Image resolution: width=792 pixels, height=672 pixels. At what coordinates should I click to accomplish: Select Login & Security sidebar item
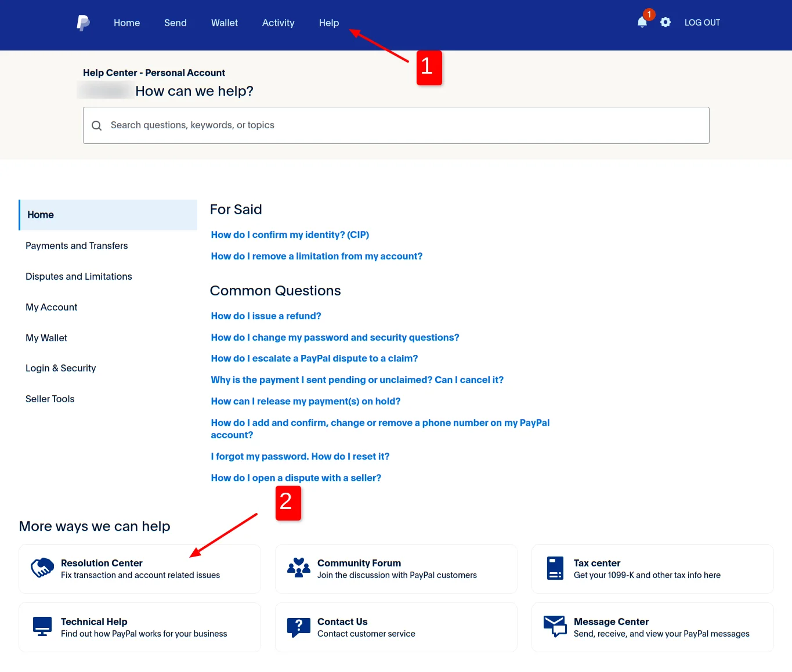61,368
